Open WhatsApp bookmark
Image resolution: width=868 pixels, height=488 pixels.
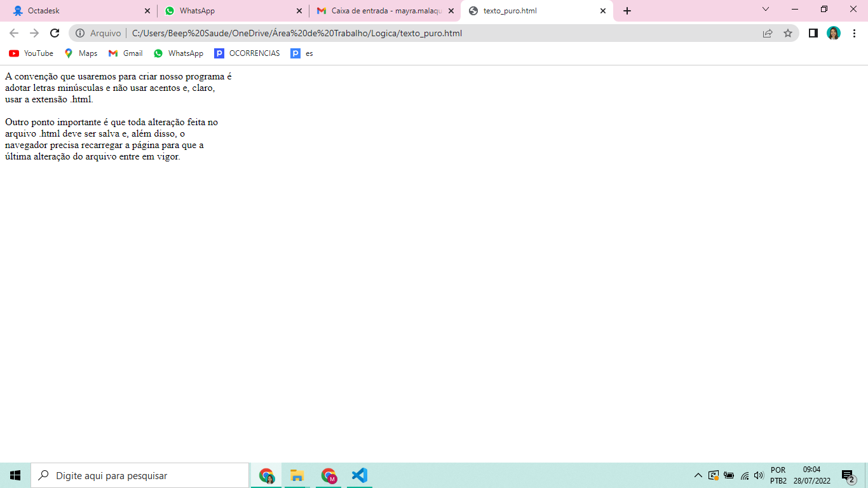(x=179, y=53)
